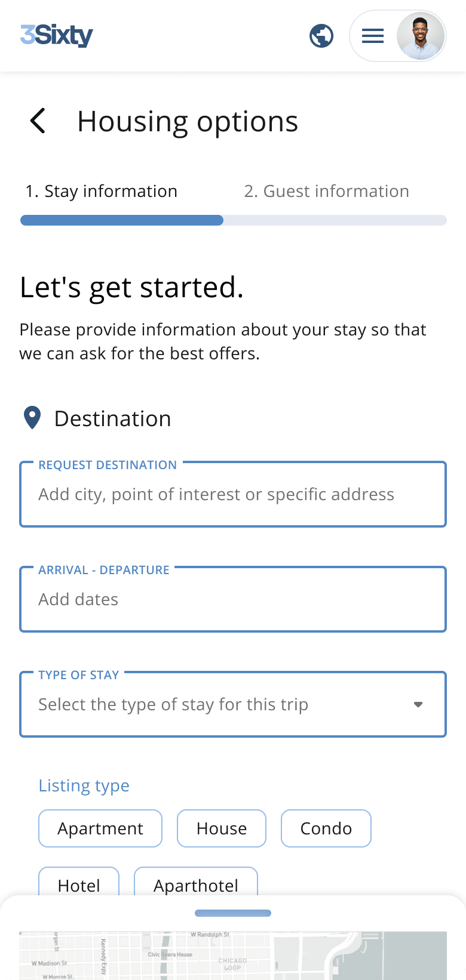Screen dimensions: 466x980
Task: Toggle the Condo listing type
Action: 326,828
